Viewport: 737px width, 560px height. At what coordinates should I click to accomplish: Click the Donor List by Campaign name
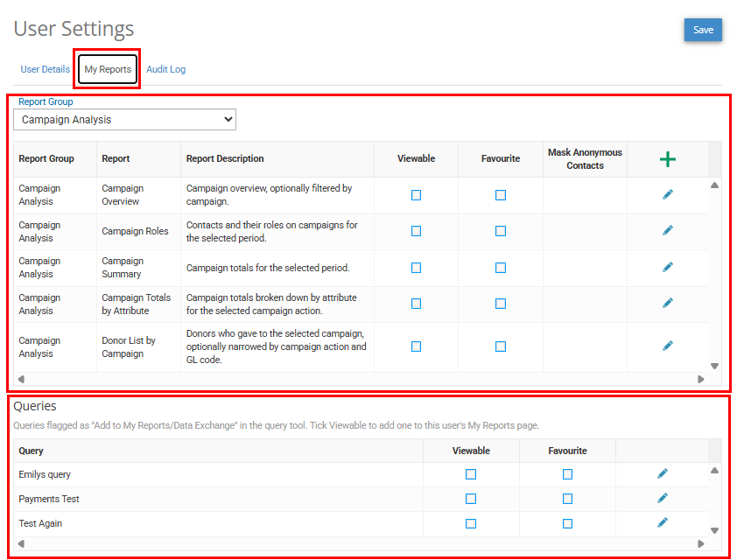(129, 346)
